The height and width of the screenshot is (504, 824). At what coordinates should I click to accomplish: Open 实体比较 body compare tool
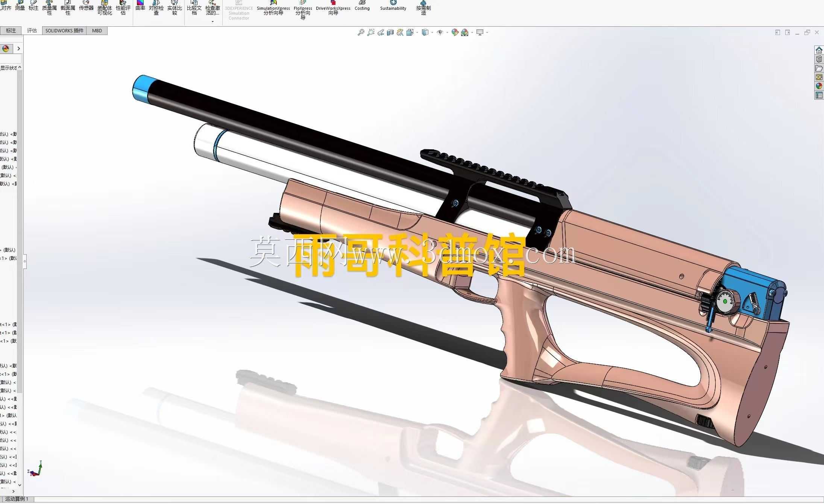point(175,8)
